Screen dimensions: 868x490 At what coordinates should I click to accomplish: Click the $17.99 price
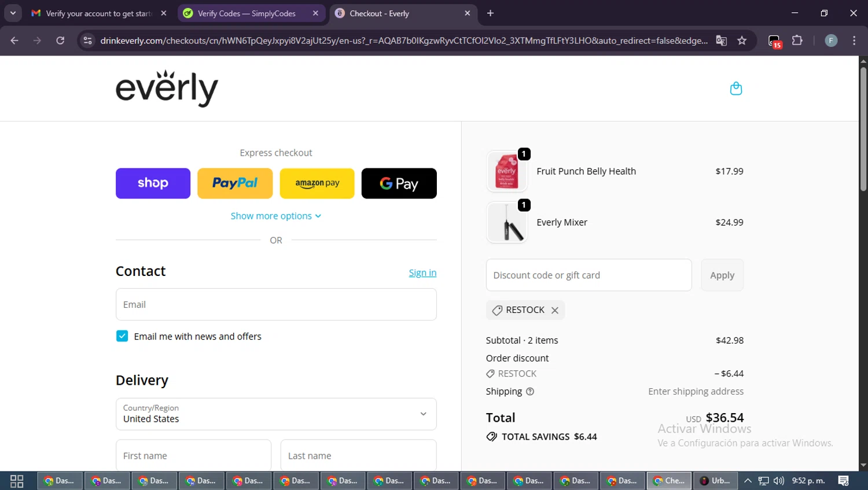(729, 171)
